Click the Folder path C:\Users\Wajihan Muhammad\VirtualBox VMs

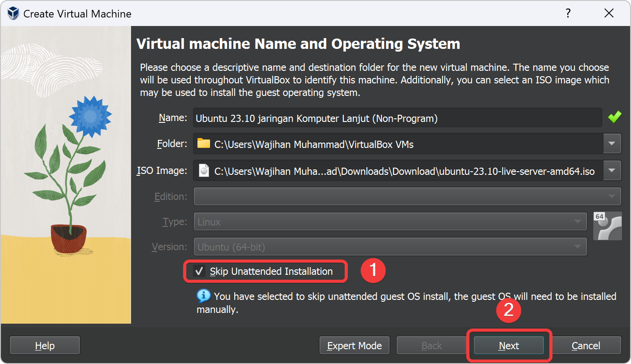[x=314, y=144]
